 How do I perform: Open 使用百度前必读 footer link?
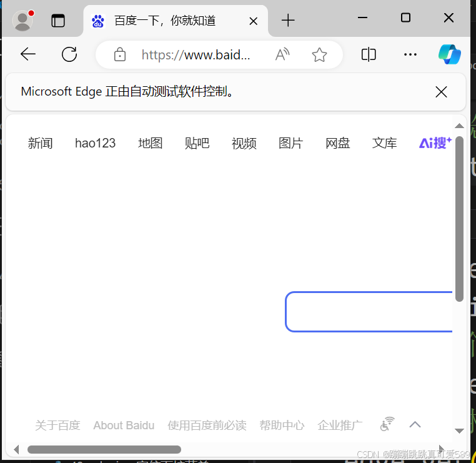pos(207,425)
